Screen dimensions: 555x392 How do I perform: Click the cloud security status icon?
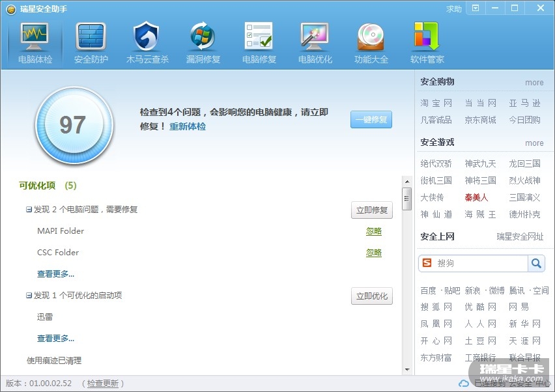click(x=463, y=384)
